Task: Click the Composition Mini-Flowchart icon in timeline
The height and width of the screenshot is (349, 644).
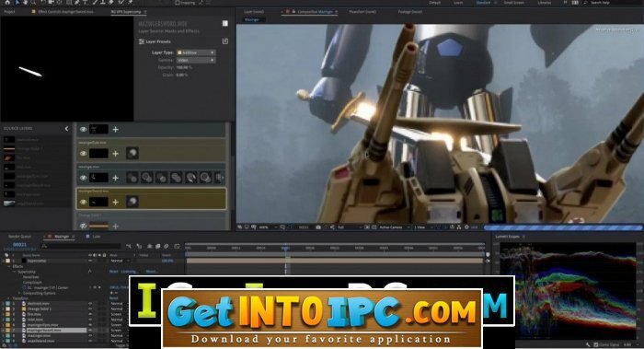Action: pyautogui.click(x=129, y=246)
